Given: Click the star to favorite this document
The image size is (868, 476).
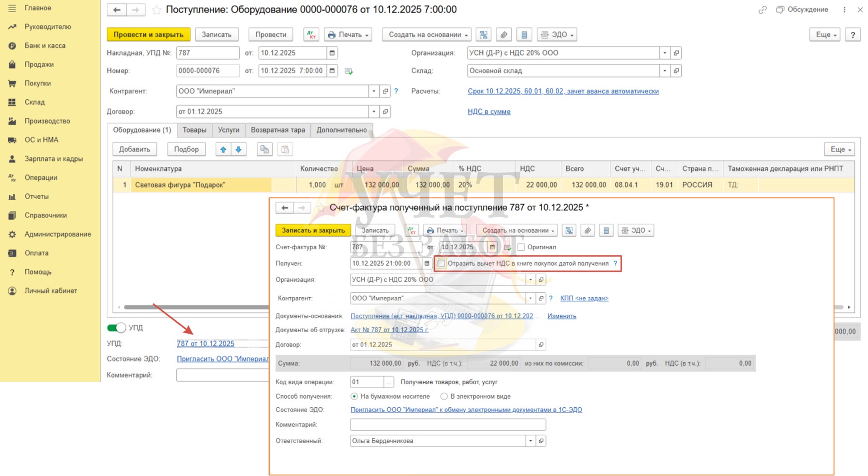Looking at the screenshot, I should coord(156,10).
